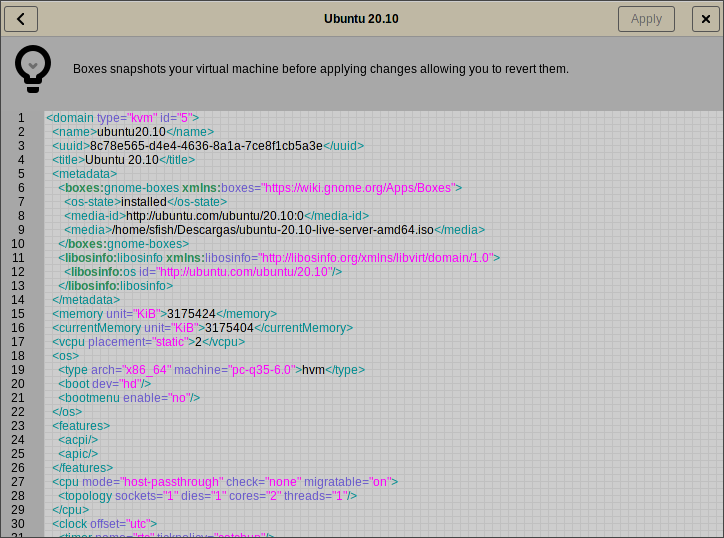Click the opening features tag
The height and width of the screenshot is (538, 724).
(81, 426)
